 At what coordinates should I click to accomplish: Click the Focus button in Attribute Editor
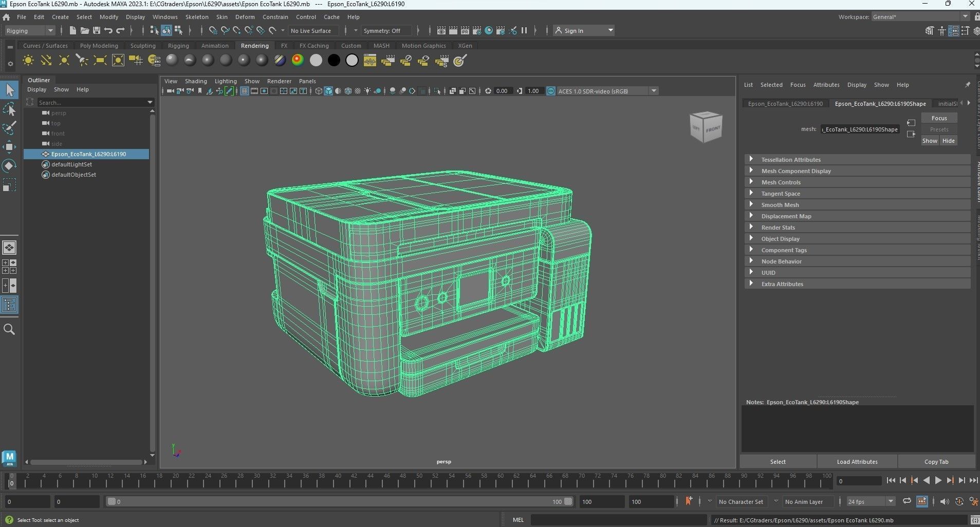[x=939, y=118]
